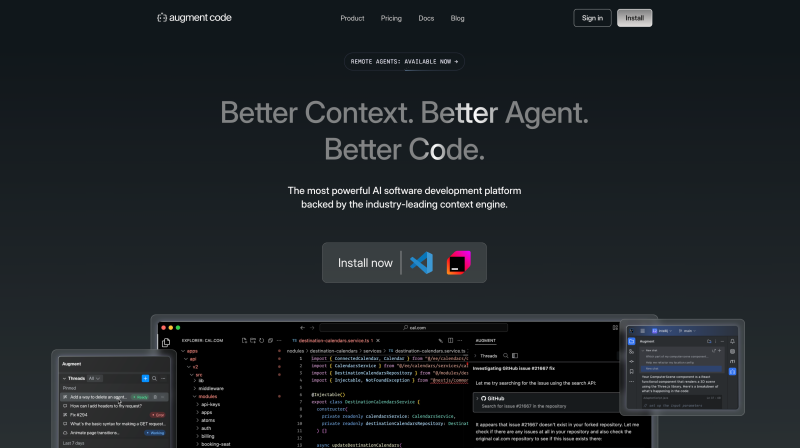Click the forward arrow in IDE title bar

point(312,328)
